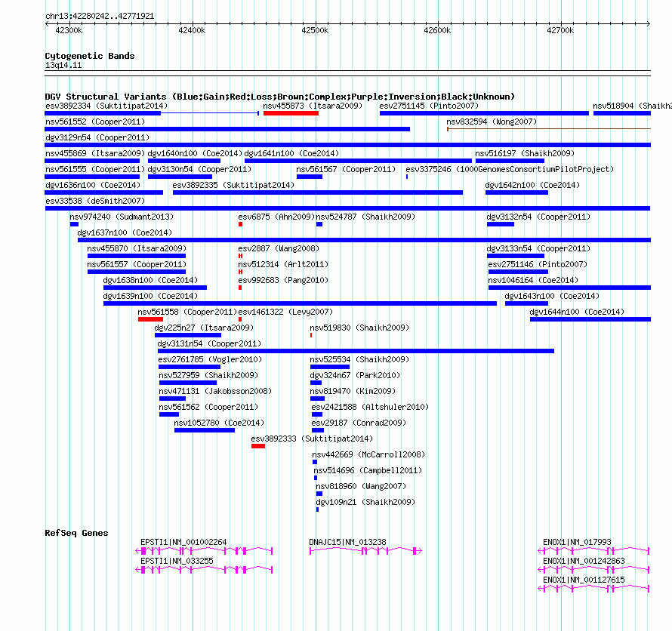
Task: Open dgv109n21 (Shaikh2009) variant
Action: coord(318,509)
